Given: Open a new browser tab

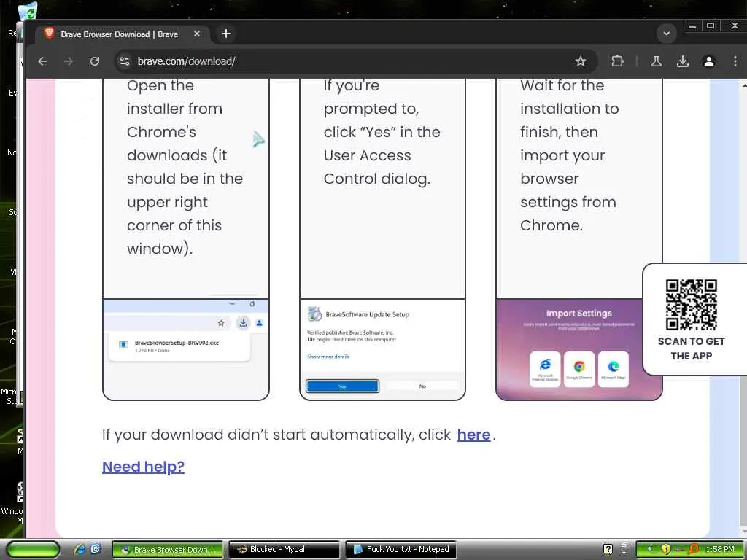Looking at the screenshot, I should tap(226, 34).
